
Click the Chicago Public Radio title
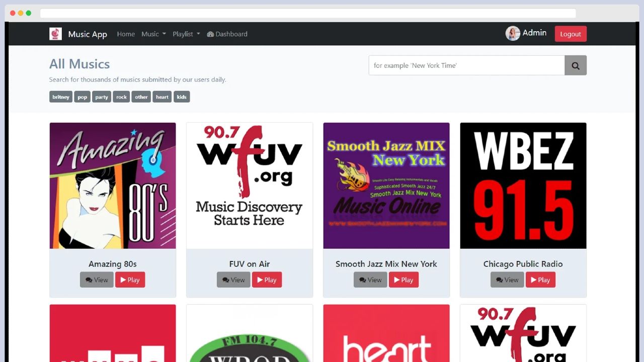click(523, 264)
